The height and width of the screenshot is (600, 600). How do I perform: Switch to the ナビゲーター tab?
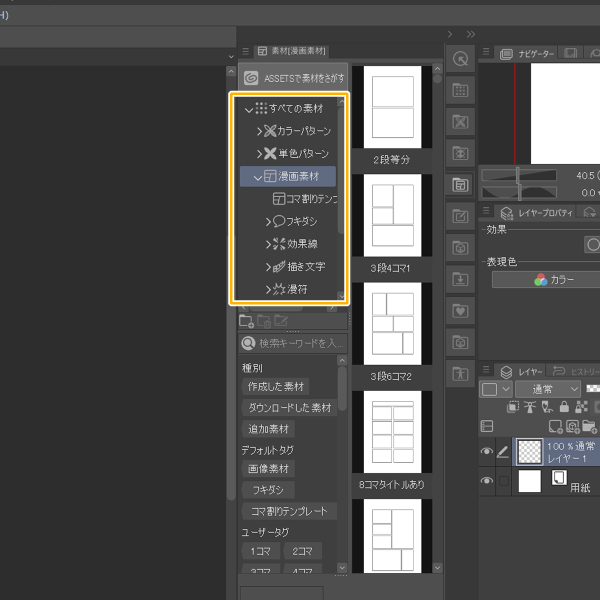(x=527, y=54)
